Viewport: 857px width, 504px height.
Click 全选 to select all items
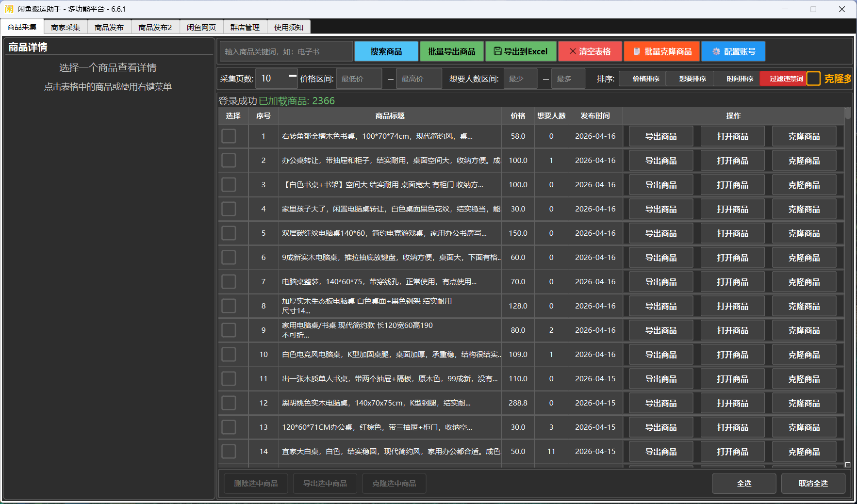pyautogui.click(x=744, y=484)
